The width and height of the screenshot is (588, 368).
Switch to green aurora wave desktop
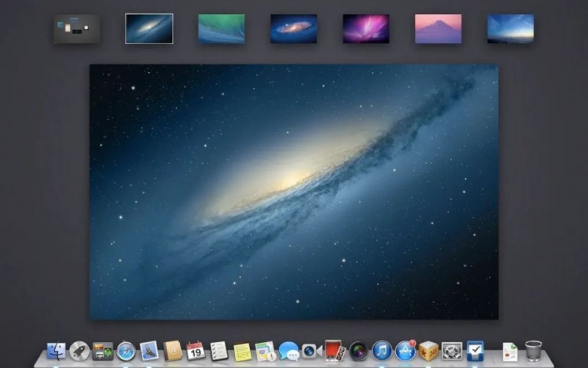tap(221, 29)
